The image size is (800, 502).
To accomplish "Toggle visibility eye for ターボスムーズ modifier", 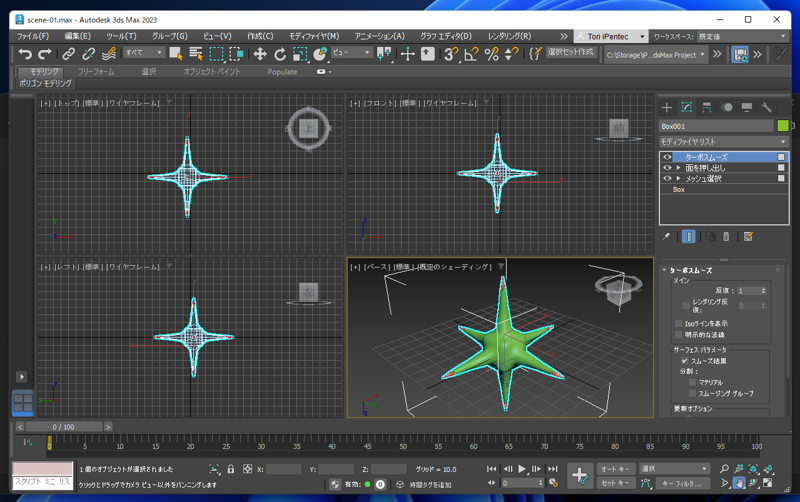I will click(667, 157).
